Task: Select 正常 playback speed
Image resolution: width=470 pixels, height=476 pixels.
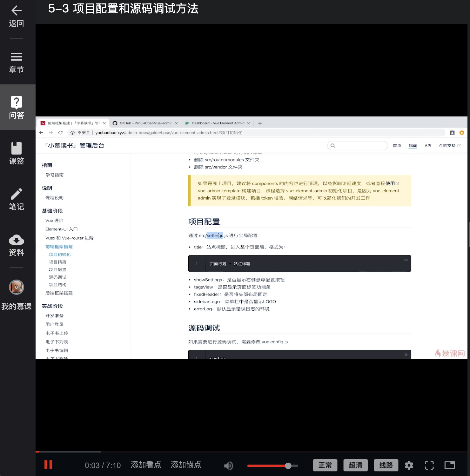Action: tap(325, 465)
